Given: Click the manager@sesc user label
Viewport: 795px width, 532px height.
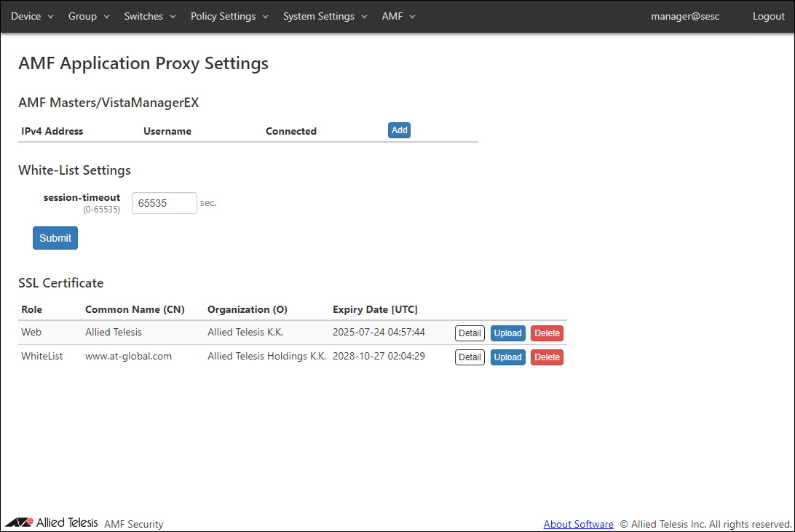Looking at the screenshot, I should (685, 16).
